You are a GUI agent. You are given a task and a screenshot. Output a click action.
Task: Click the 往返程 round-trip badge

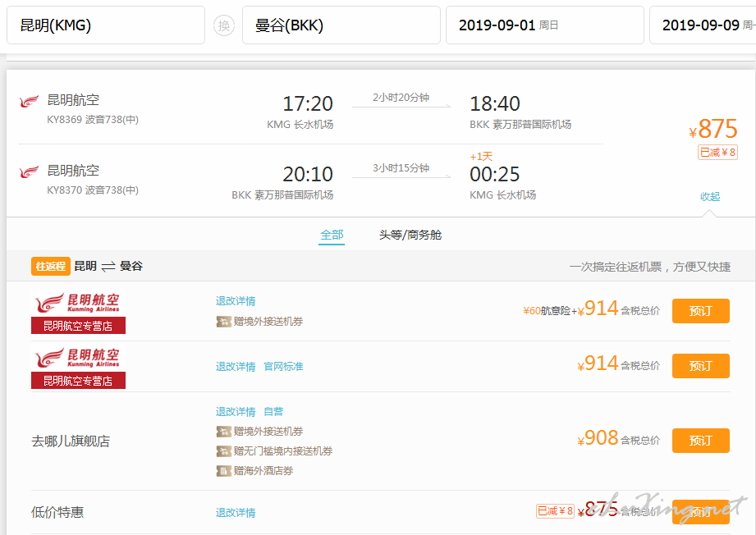coord(51,266)
